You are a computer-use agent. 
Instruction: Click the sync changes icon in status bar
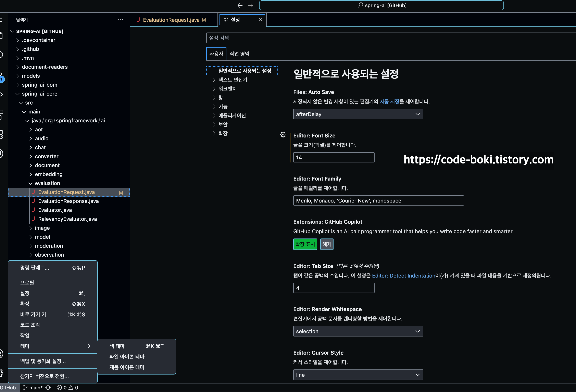48,388
